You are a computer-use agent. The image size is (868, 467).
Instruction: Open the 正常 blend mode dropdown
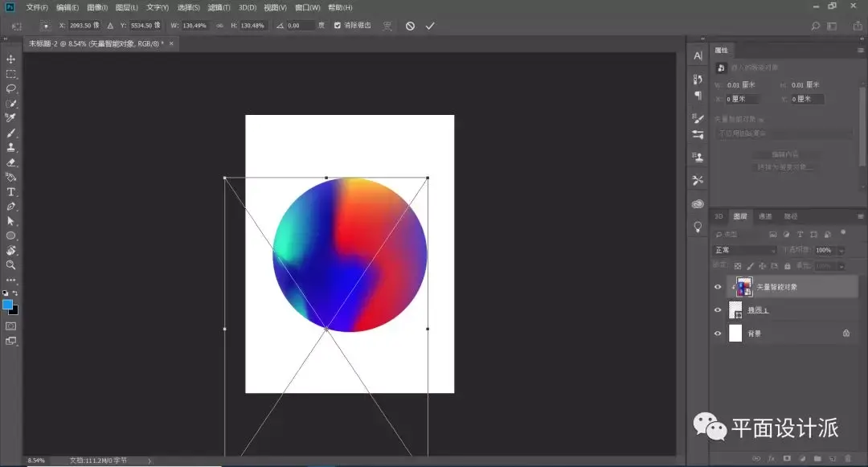[x=745, y=250]
